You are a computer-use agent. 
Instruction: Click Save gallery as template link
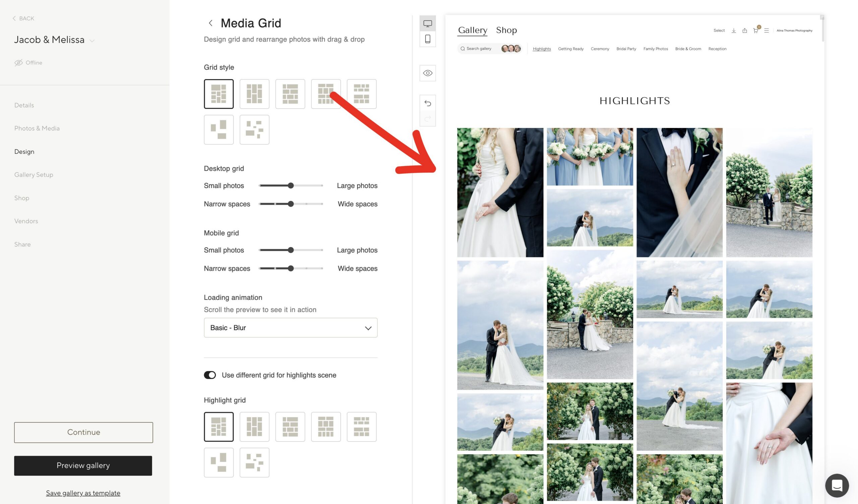point(83,493)
